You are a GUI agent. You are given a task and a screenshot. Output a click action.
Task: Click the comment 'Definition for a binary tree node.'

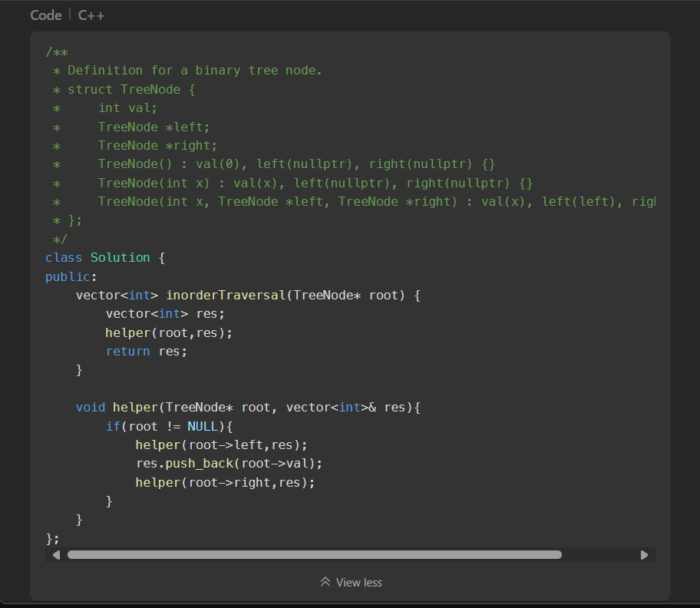coord(195,71)
